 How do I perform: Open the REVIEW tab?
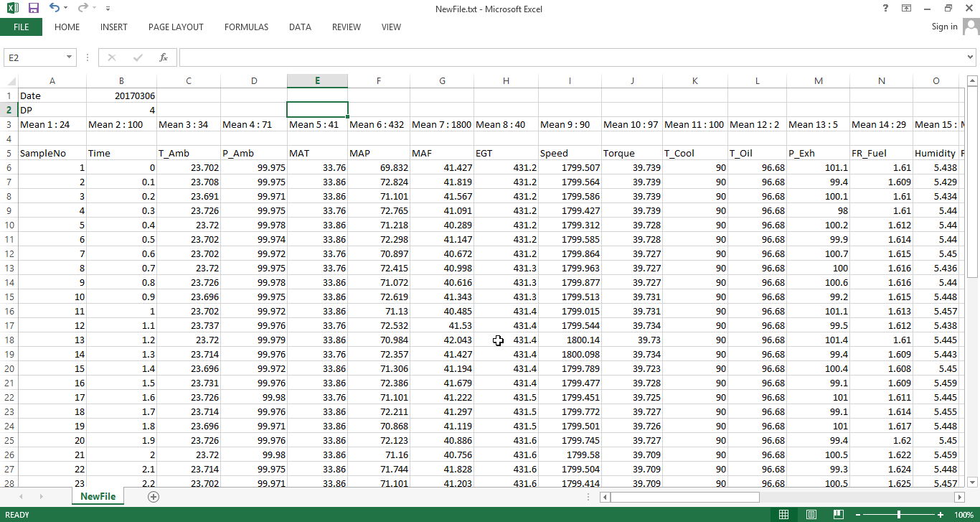pyautogui.click(x=346, y=27)
